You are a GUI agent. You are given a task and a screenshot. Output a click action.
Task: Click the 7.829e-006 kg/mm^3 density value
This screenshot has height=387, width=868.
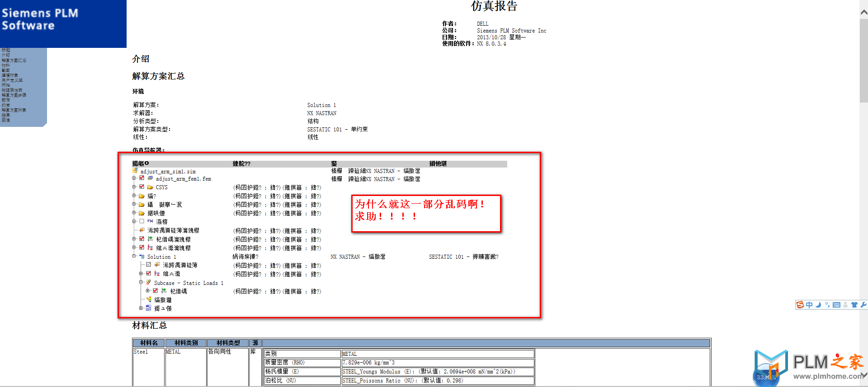click(368, 362)
